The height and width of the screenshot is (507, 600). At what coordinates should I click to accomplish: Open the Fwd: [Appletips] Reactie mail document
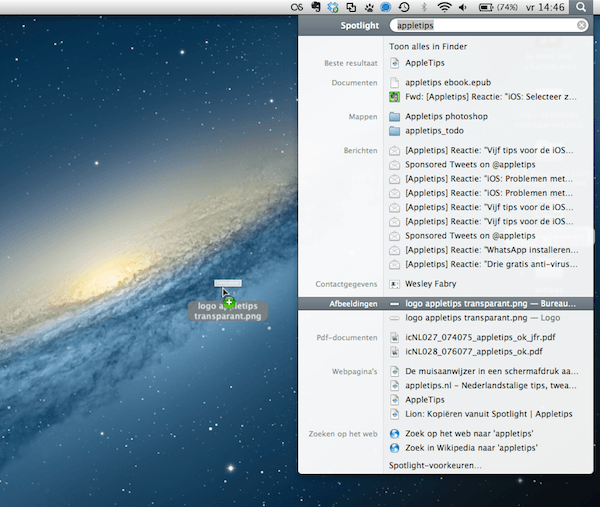click(x=491, y=97)
